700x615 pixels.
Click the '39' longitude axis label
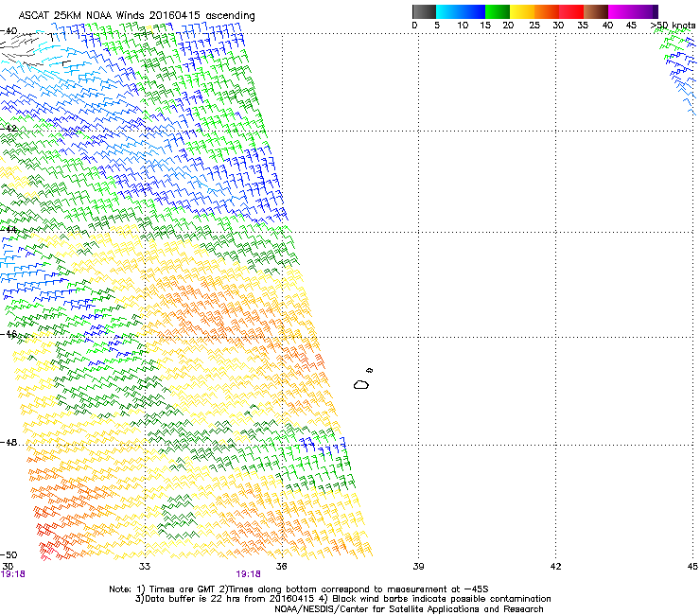pos(418,567)
